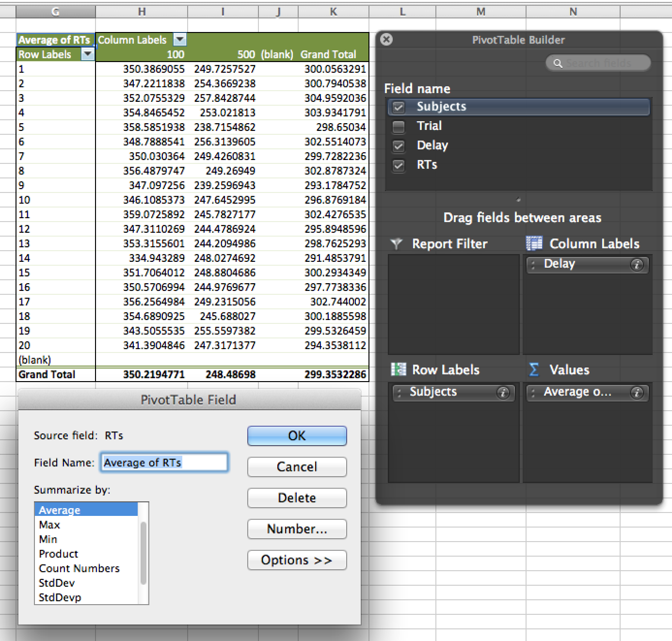Close the PivotTable Builder panel
This screenshot has width=672, height=641.
[386, 40]
